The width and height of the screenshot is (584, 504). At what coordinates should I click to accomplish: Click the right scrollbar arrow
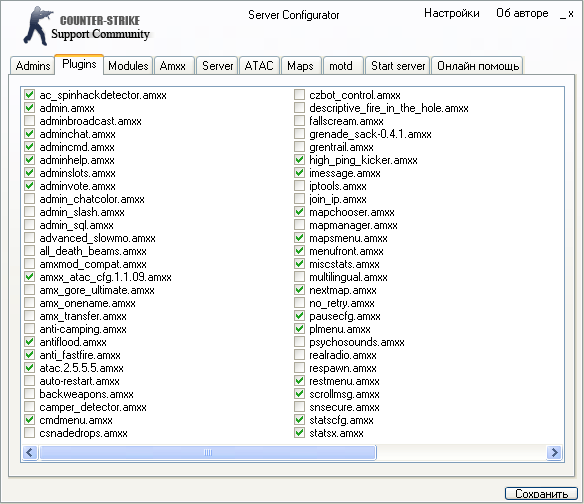coord(554,453)
